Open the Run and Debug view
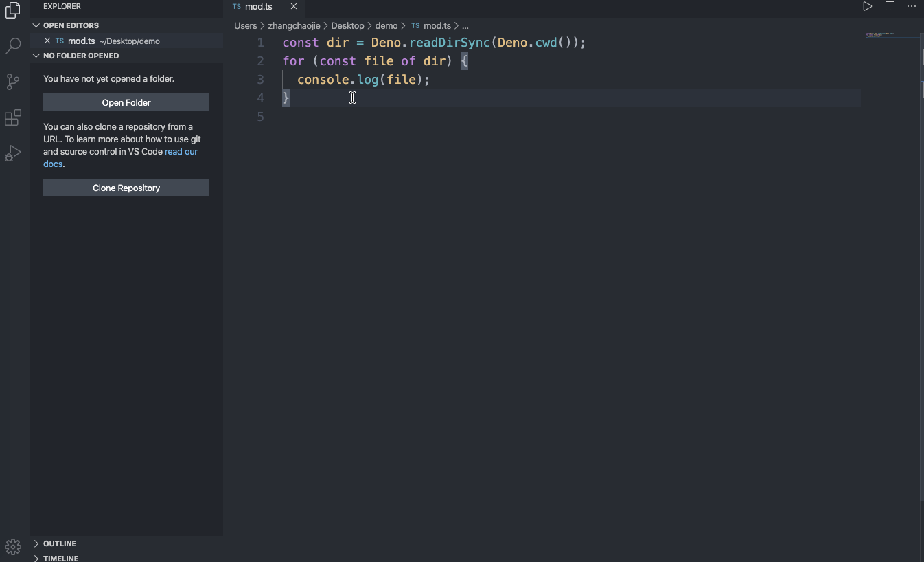The image size is (924, 562). coord(13,153)
